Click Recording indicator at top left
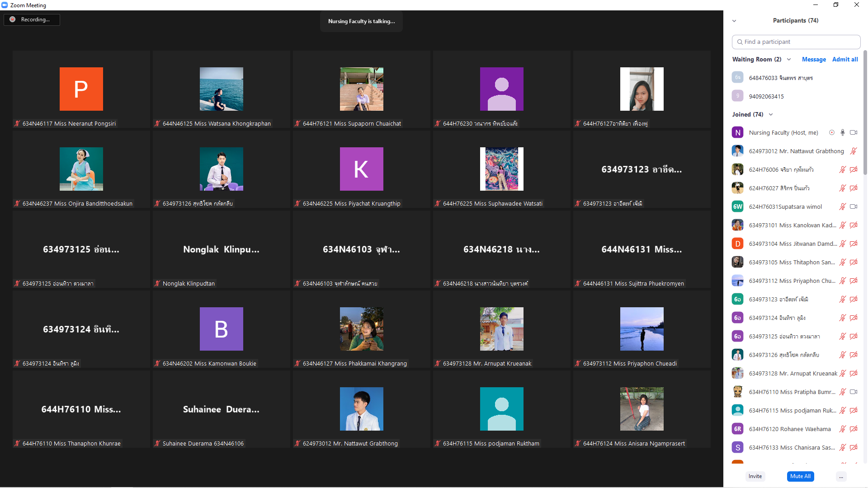Screen dimensions: 868x488 (x=32, y=19)
